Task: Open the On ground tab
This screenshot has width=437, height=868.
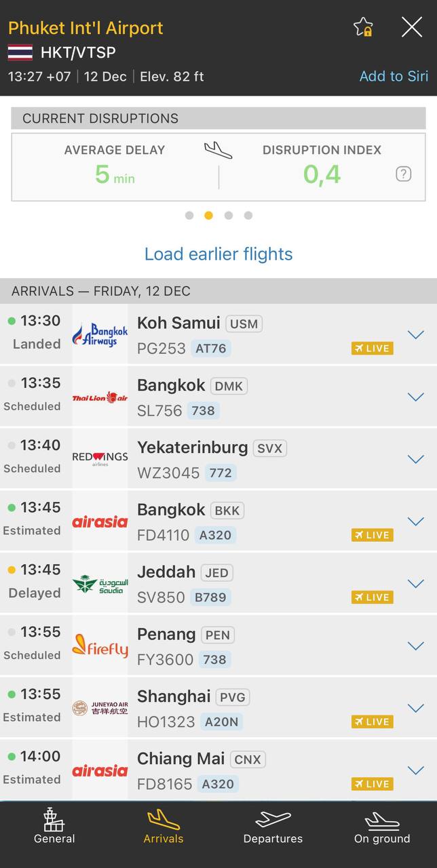Action: 382,826
